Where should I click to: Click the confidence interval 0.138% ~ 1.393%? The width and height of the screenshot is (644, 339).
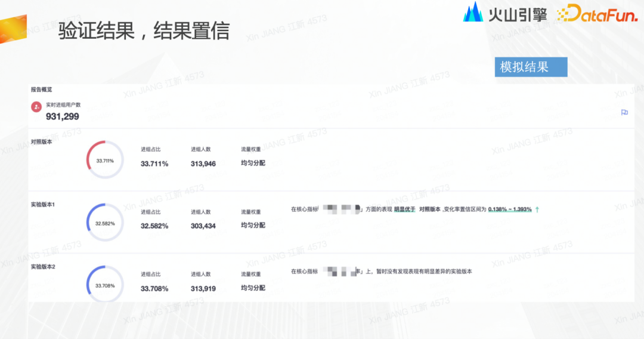click(x=510, y=209)
